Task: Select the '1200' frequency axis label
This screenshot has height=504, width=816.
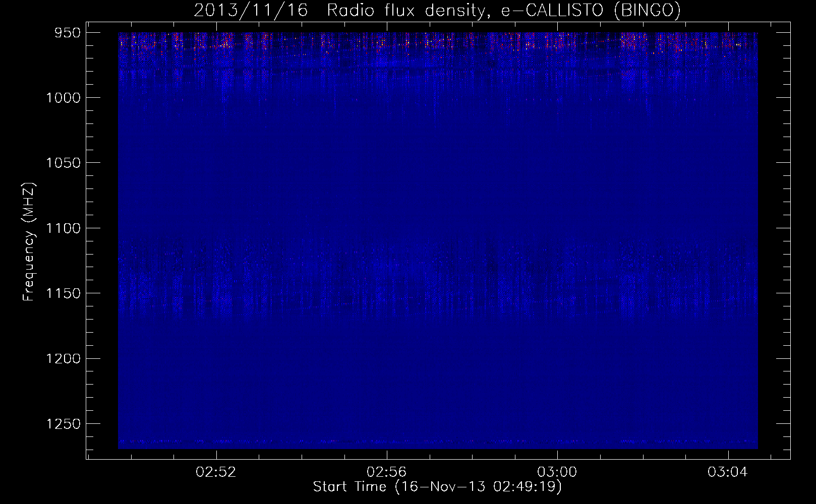Action: (x=64, y=358)
